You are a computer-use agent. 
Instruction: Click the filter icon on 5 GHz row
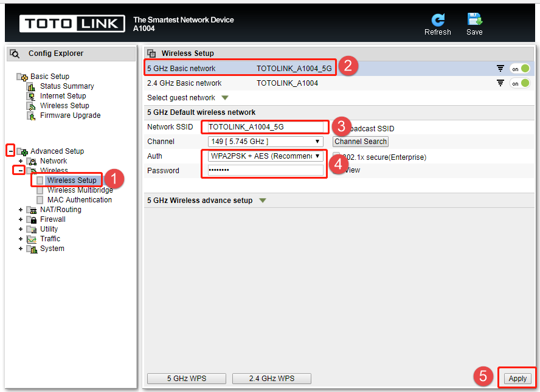pyautogui.click(x=500, y=69)
